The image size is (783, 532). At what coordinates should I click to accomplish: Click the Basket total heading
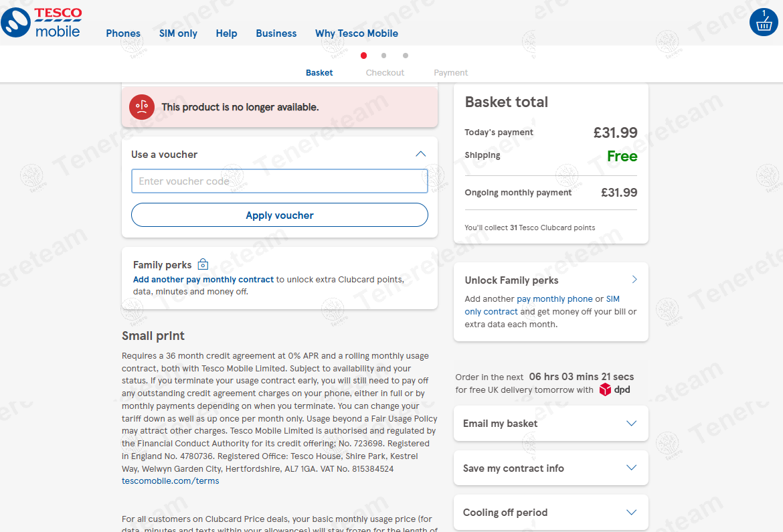click(507, 102)
